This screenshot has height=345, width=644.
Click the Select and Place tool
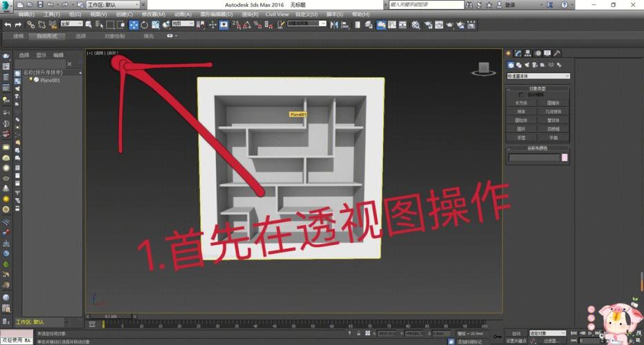pyautogui.click(x=166, y=25)
